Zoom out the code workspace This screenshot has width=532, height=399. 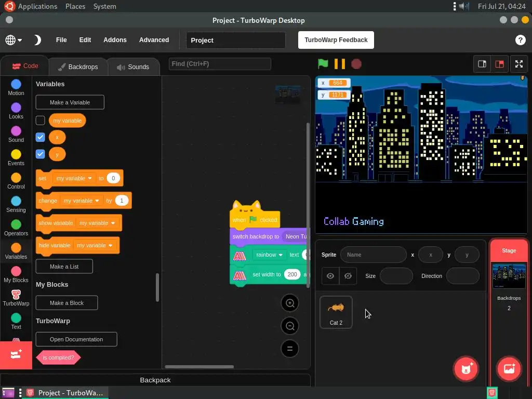pyautogui.click(x=290, y=326)
